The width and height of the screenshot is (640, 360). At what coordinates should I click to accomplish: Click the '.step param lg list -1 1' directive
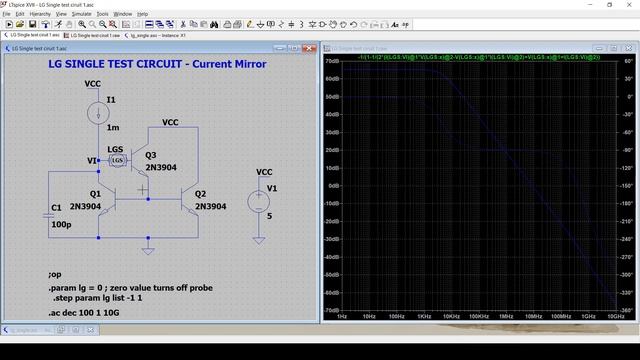[x=98, y=298]
